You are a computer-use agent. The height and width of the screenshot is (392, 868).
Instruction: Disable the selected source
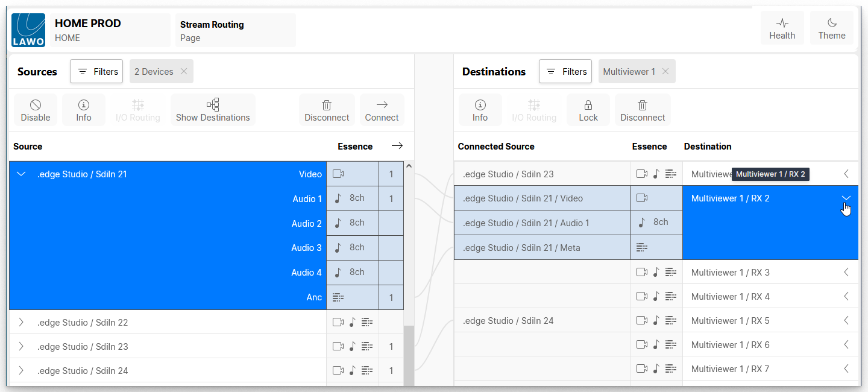pyautogui.click(x=36, y=110)
